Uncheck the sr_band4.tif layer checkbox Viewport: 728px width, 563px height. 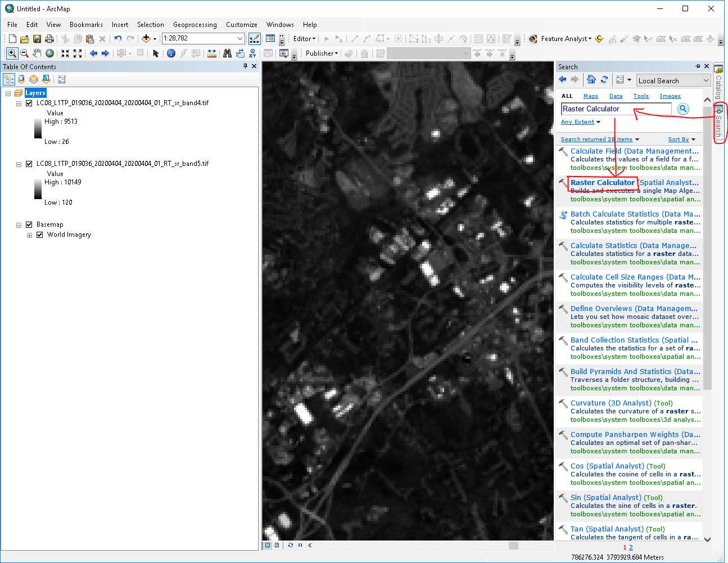(29, 103)
